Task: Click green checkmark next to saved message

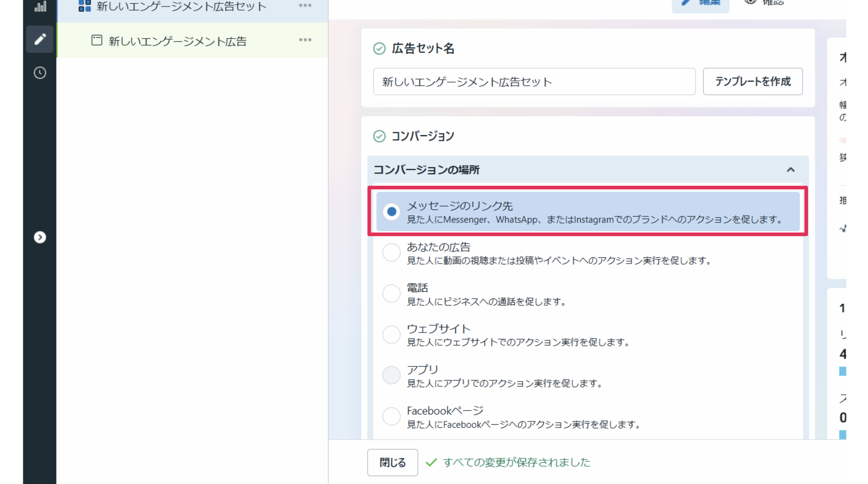Action: tap(431, 462)
